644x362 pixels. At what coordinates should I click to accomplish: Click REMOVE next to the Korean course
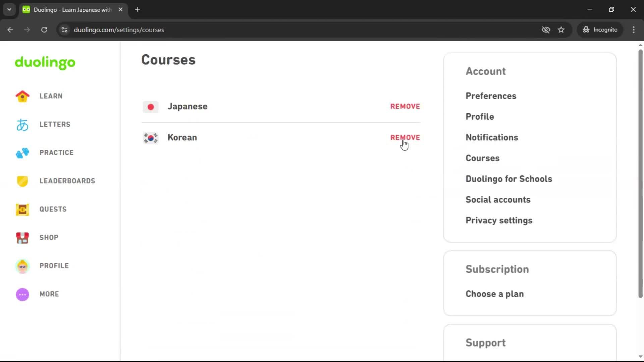pyautogui.click(x=405, y=137)
